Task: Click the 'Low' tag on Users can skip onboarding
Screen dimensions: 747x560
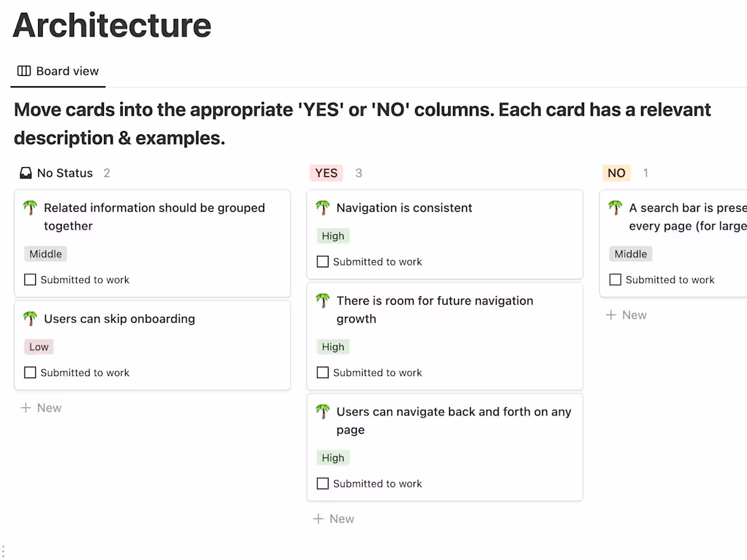Action: click(39, 346)
